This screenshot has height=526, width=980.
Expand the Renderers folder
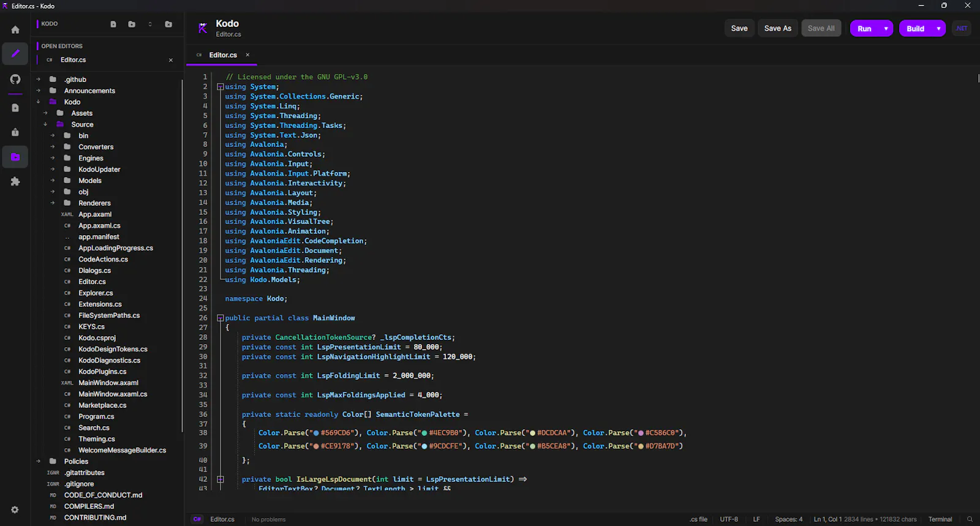pyautogui.click(x=53, y=203)
